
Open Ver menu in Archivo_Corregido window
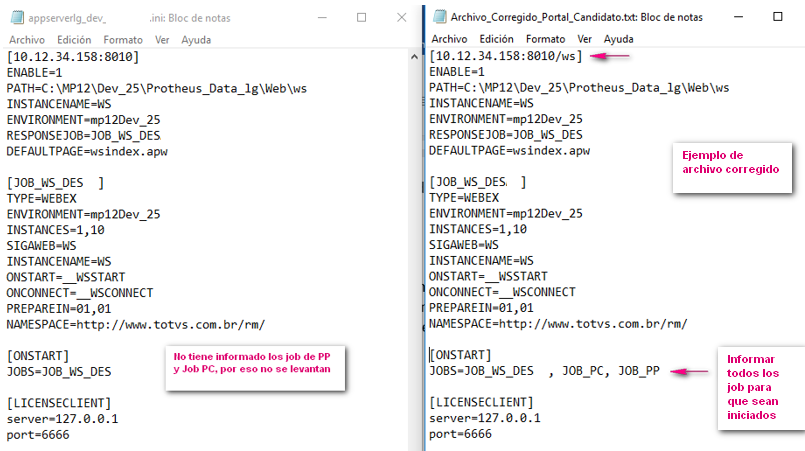coord(585,39)
